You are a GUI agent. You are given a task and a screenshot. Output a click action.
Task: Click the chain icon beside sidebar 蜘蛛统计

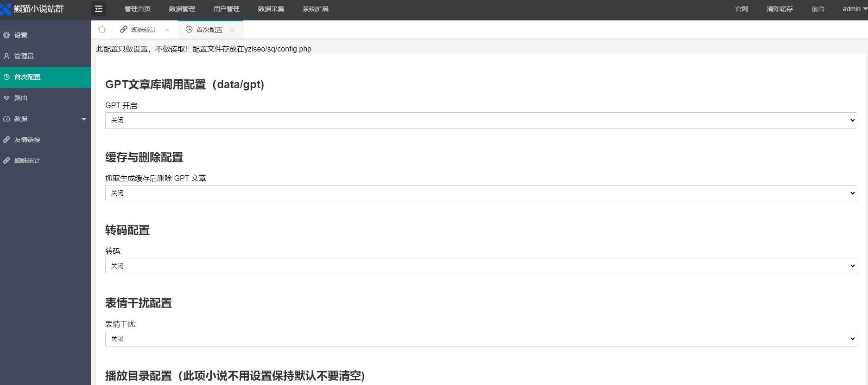(x=6, y=160)
